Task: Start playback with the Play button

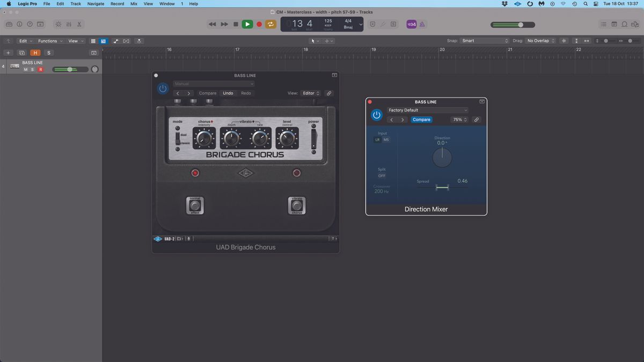Action: pyautogui.click(x=247, y=24)
